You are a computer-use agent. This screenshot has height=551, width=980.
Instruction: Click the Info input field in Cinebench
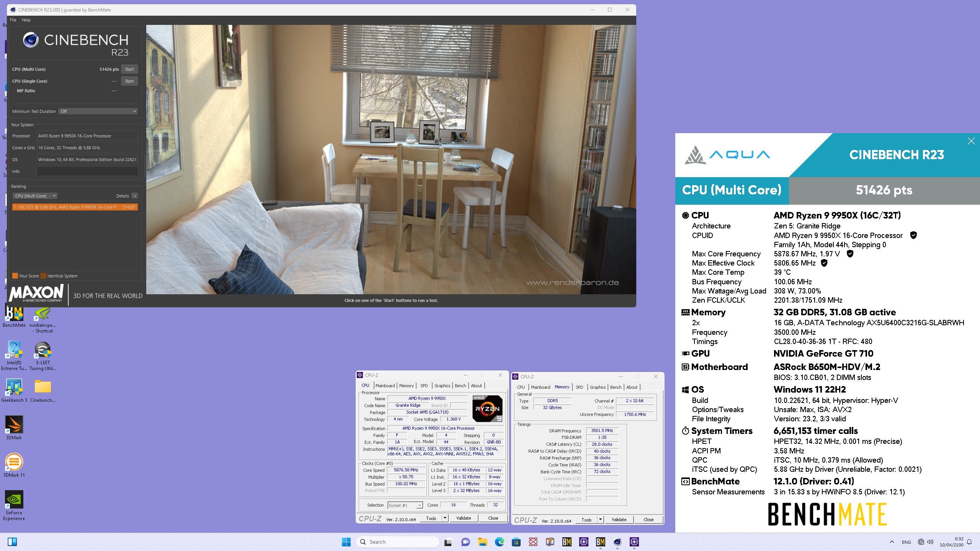(x=87, y=171)
